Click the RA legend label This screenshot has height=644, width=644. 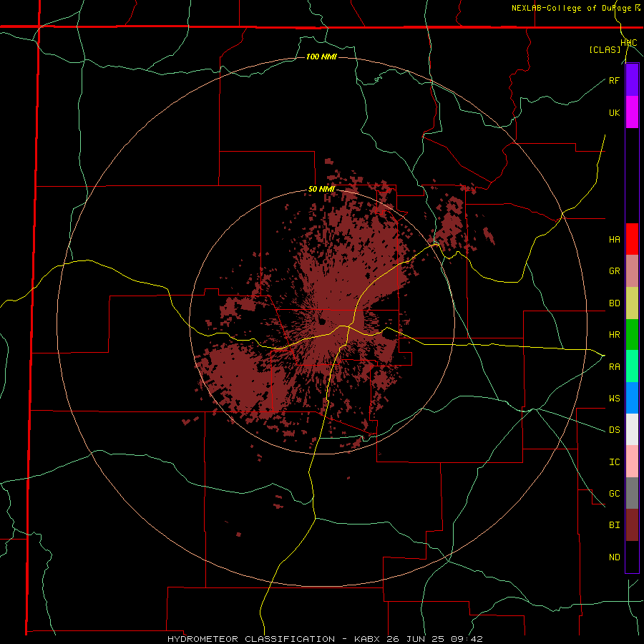614,367
